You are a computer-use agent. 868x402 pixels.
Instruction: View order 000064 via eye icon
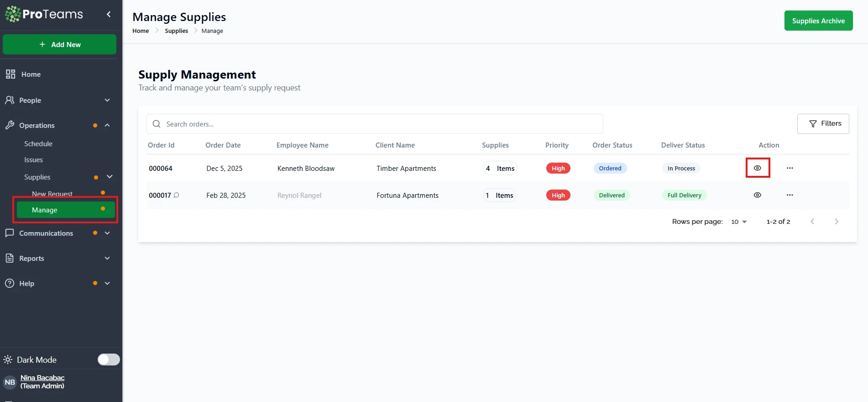click(757, 168)
